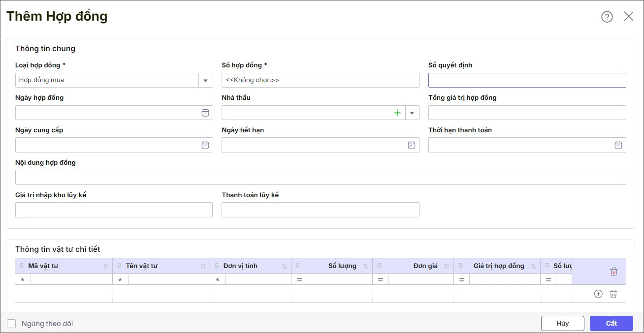Add a row with the circled plus icon
This screenshot has width=644, height=333.
[598, 294]
